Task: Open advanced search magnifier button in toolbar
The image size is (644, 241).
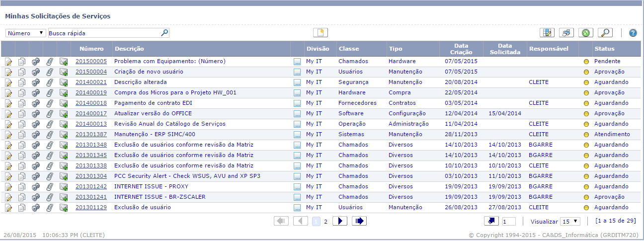Action: 605,33
